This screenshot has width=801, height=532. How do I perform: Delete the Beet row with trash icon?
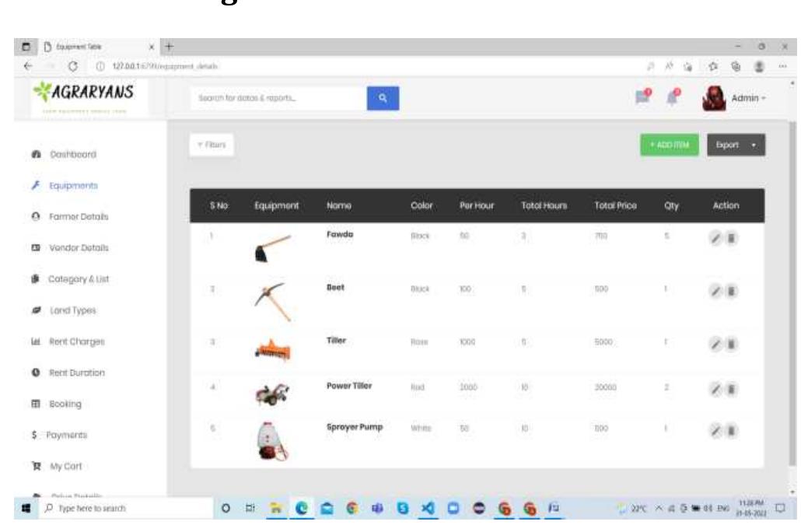point(732,292)
